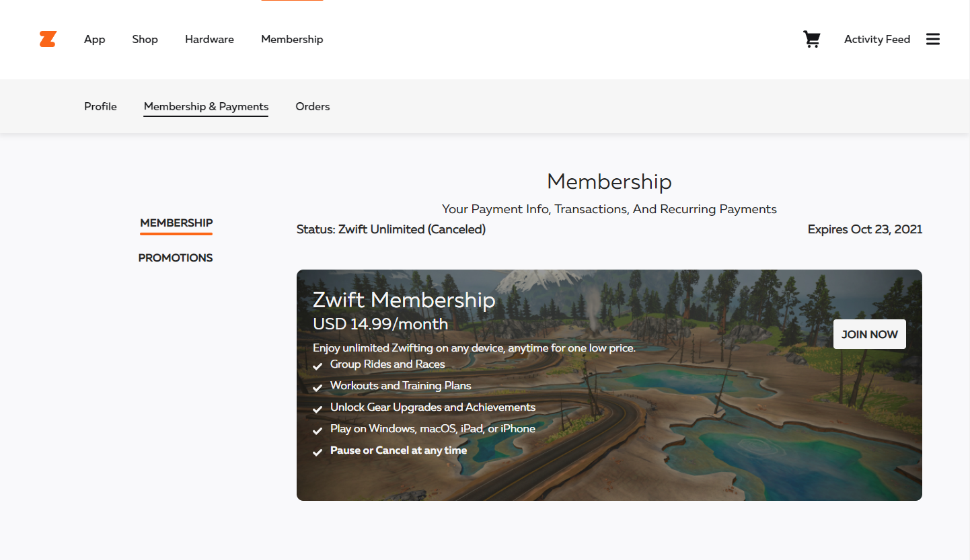
Task: Click checkmark beside Workouts and Training Plans
Action: coord(318,388)
